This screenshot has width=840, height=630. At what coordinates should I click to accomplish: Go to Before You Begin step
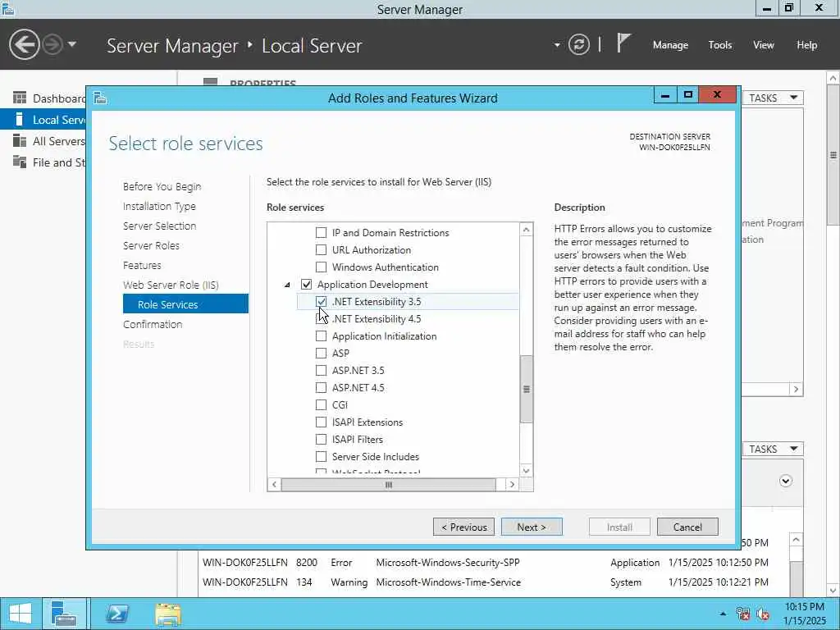(x=162, y=186)
